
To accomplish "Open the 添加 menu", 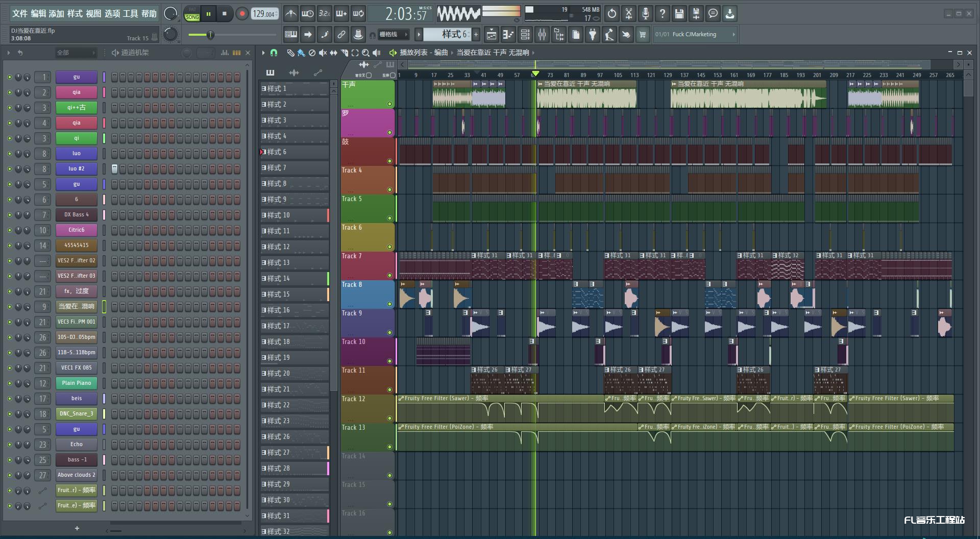I will point(57,14).
